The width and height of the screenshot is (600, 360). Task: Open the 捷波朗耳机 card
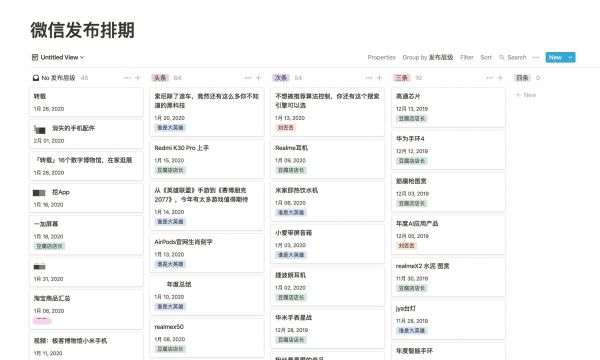coord(328,286)
